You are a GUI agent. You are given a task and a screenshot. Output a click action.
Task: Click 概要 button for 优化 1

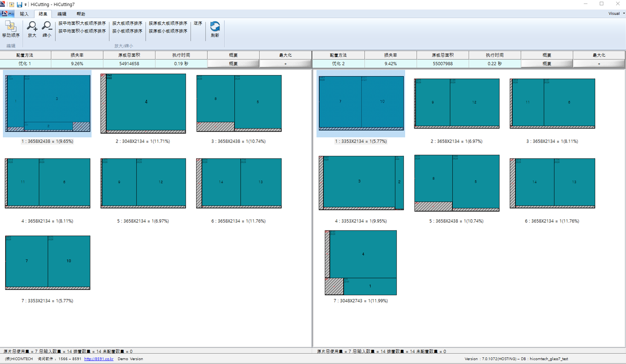(x=233, y=63)
